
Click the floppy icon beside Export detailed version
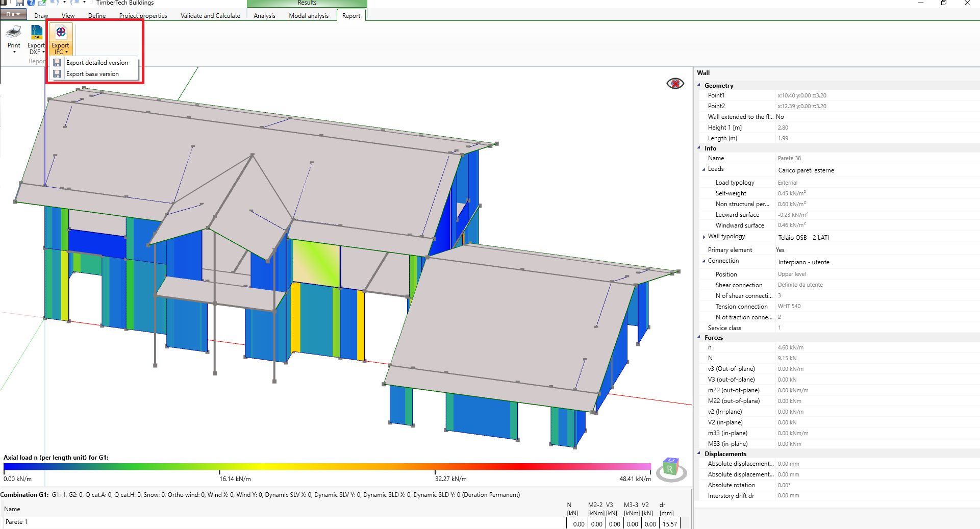coord(57,63)
